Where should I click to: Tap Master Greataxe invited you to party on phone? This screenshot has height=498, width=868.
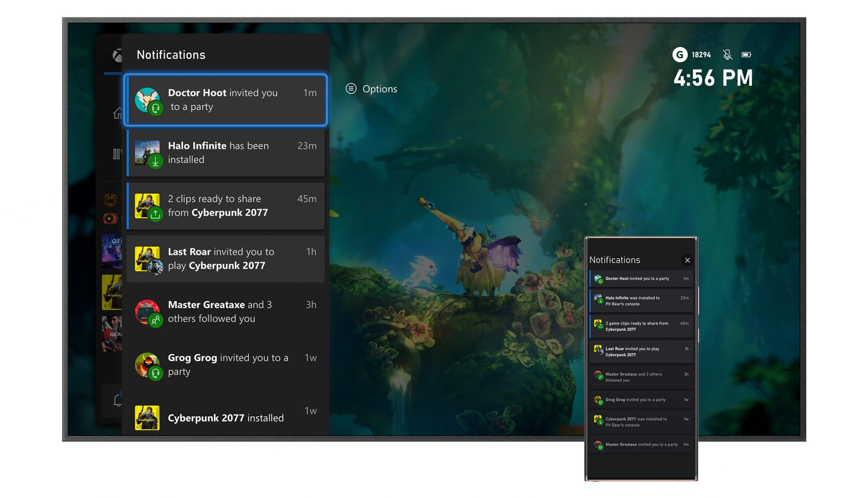click(641, 445)
